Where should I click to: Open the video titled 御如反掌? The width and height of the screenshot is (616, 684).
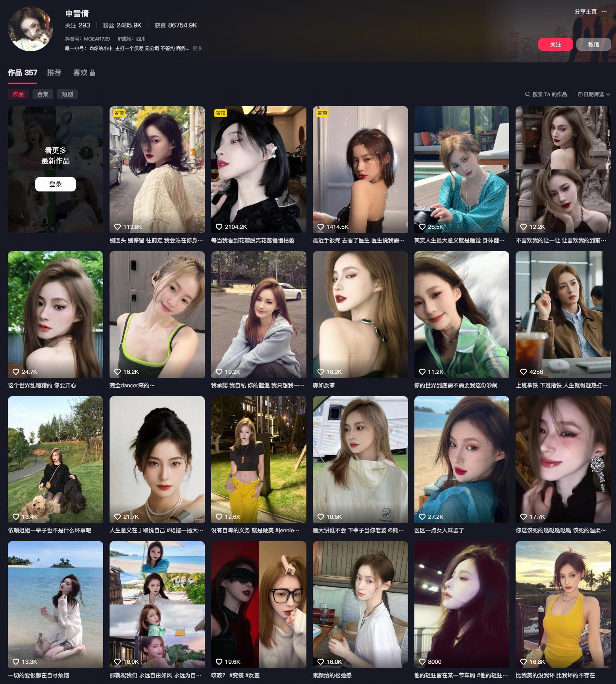(360, 314)
